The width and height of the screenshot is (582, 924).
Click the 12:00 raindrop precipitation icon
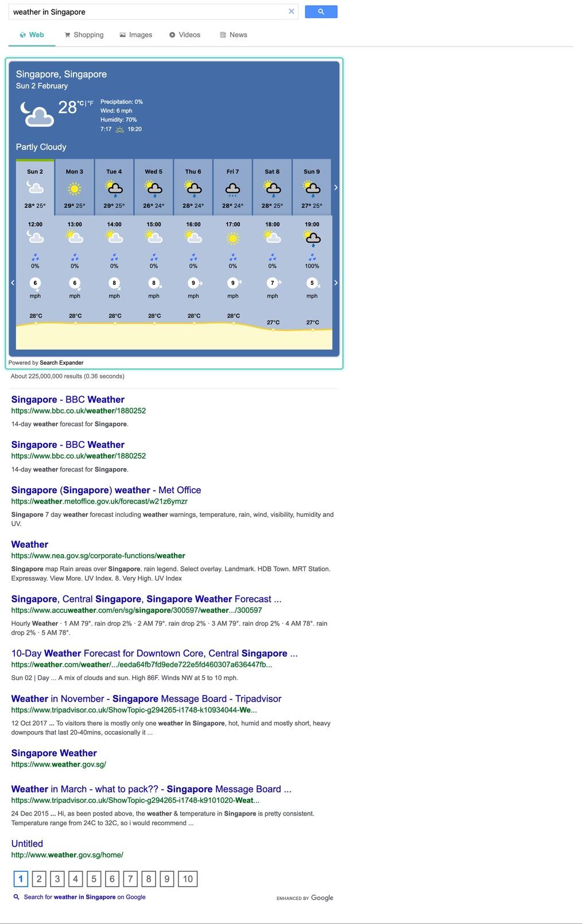(x=35, y=257)
